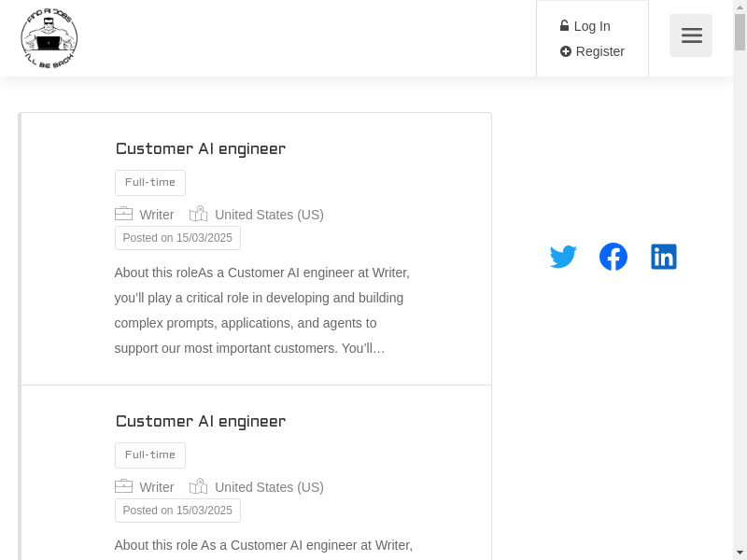747x560 pixels.
Task: Share the page on Twitter
Action: (x=563, y=257)
